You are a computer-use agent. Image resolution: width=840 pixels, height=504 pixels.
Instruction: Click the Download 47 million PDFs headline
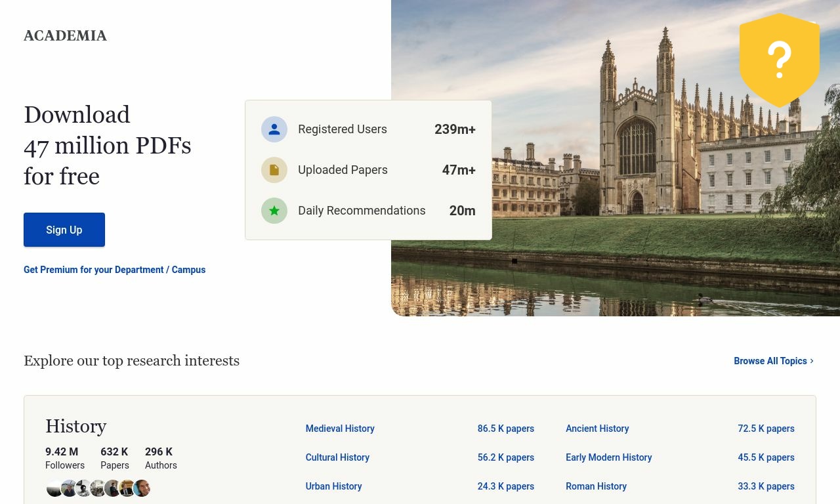pyautogui.click(x=108, y=145)
